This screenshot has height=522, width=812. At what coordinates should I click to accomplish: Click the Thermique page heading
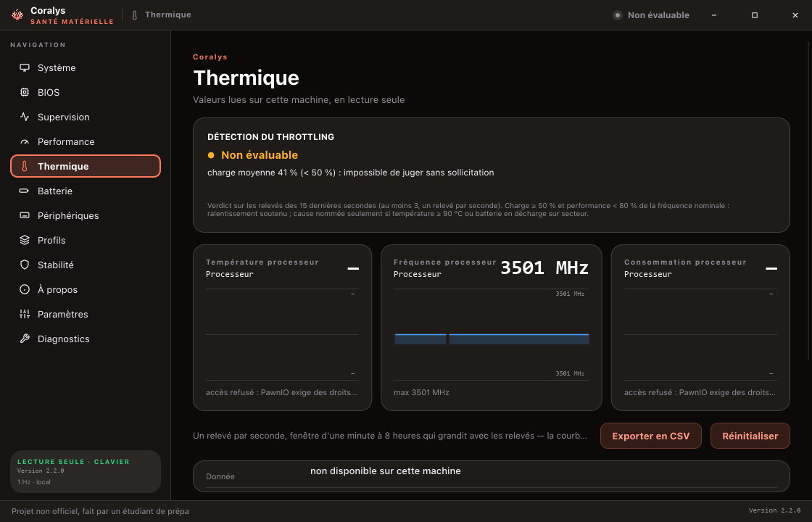click(246, 78)
